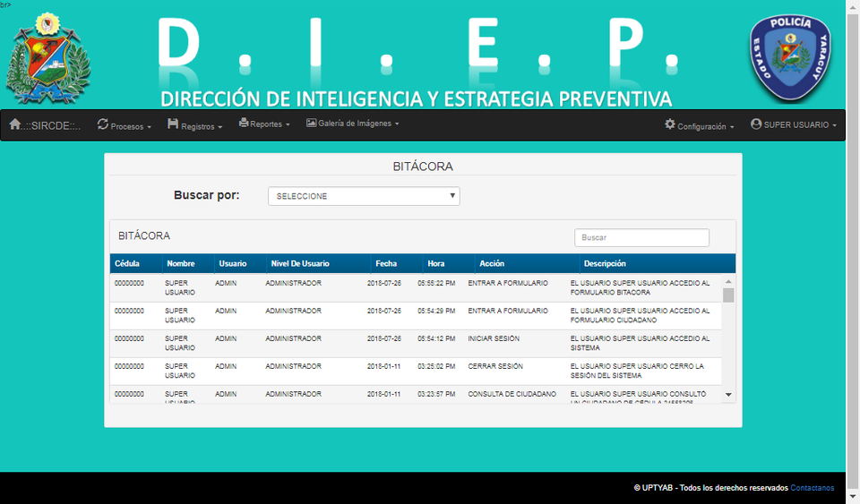Follow the Contactanos link in footer

tap(812, 488)
